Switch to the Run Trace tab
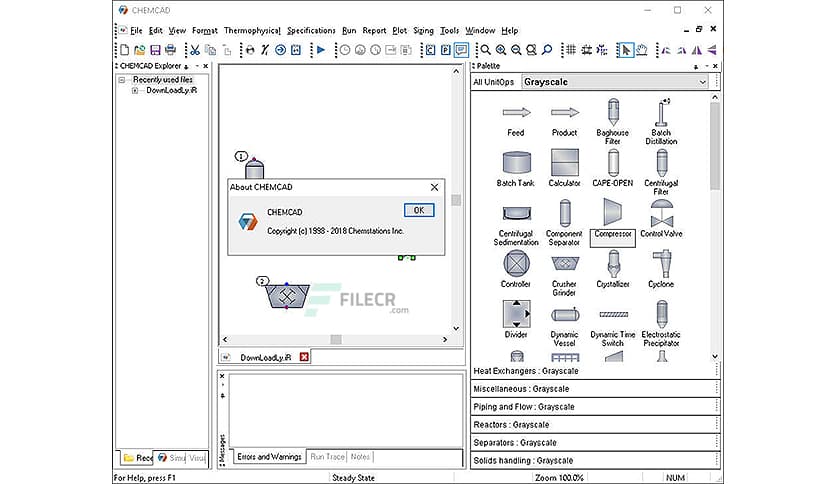The width and height of the screenshot is (836, 484). click(x=327, y=457)
